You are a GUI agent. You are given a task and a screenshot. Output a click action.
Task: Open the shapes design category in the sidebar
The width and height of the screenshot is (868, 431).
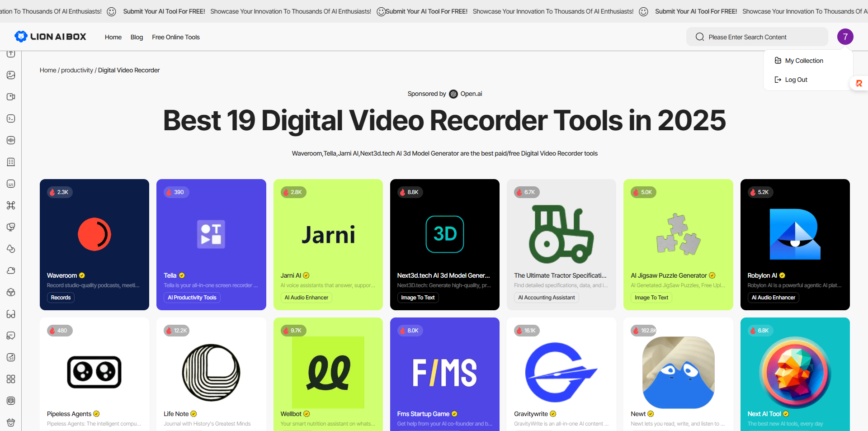tap(11, 249)
